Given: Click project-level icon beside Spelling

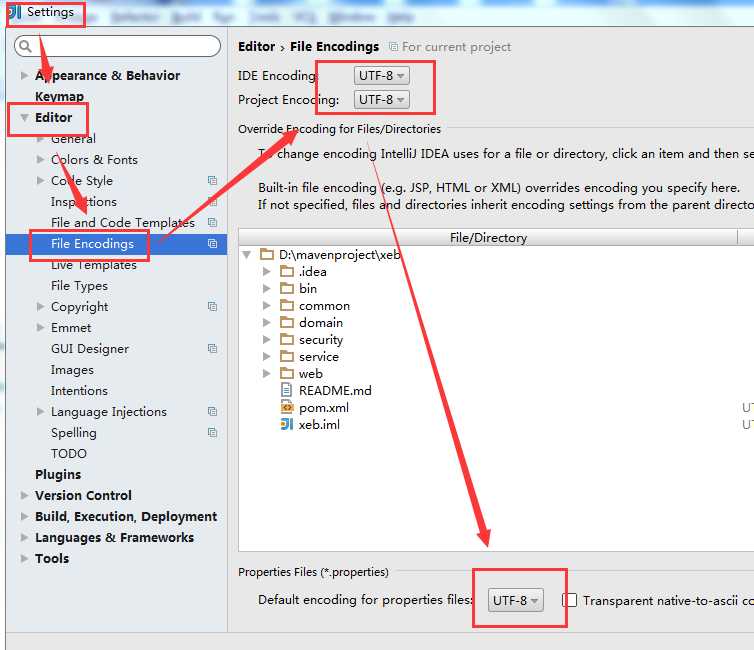Looking at the screenshot, I should [212, 432].
